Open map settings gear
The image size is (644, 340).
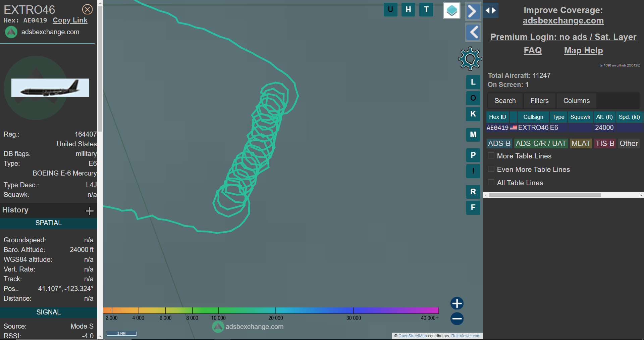pyautogui.click(x=470, y=59)
